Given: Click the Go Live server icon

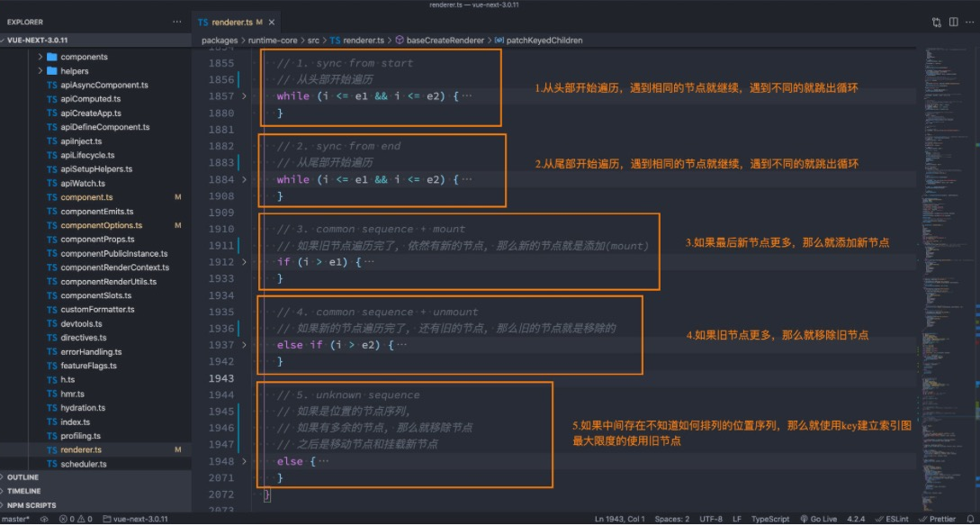Looking at the screenshot, I should coord(819,520).
